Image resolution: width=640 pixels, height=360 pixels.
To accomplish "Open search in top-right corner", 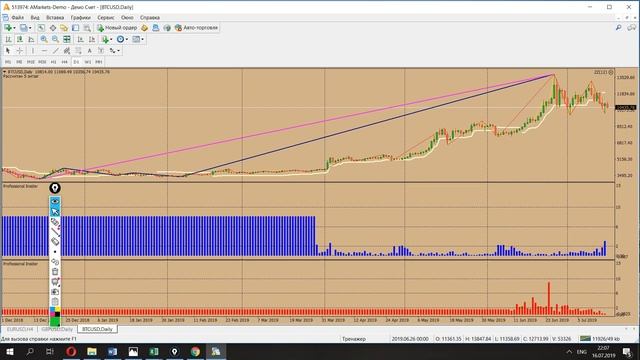I will (x=619, y=27).
